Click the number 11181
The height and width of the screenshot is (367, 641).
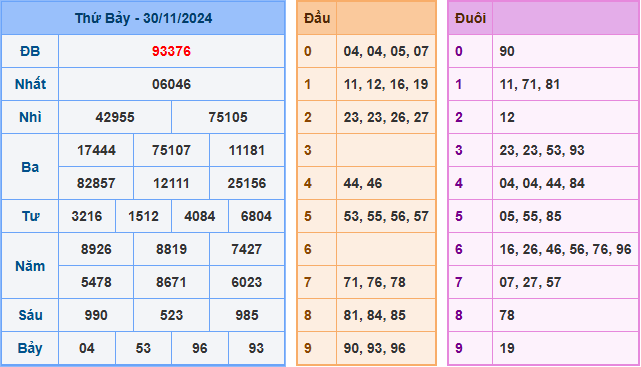point(247,150)
